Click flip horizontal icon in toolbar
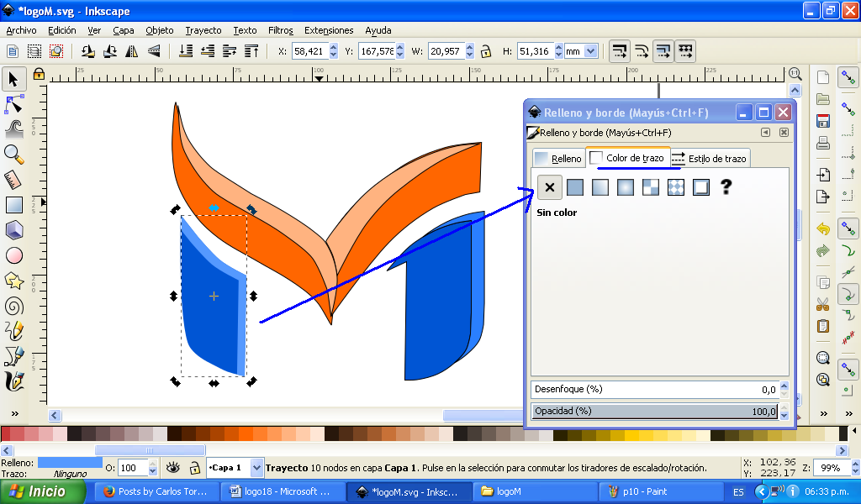 [x=131, y=51]
